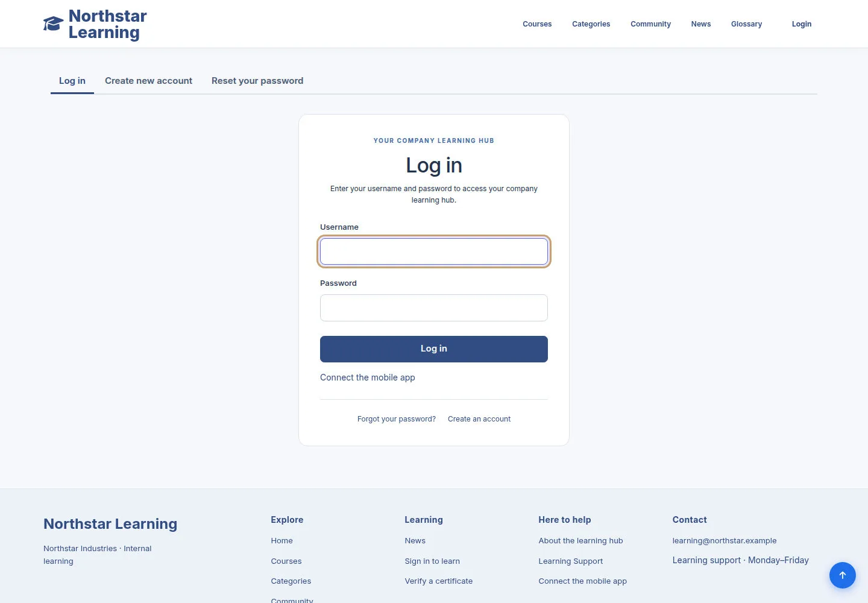The height and width of the screenshot is (603, 868).
Task: Click the YOUR COMPANY LEARNING HUB text
Action: (434, 140)
